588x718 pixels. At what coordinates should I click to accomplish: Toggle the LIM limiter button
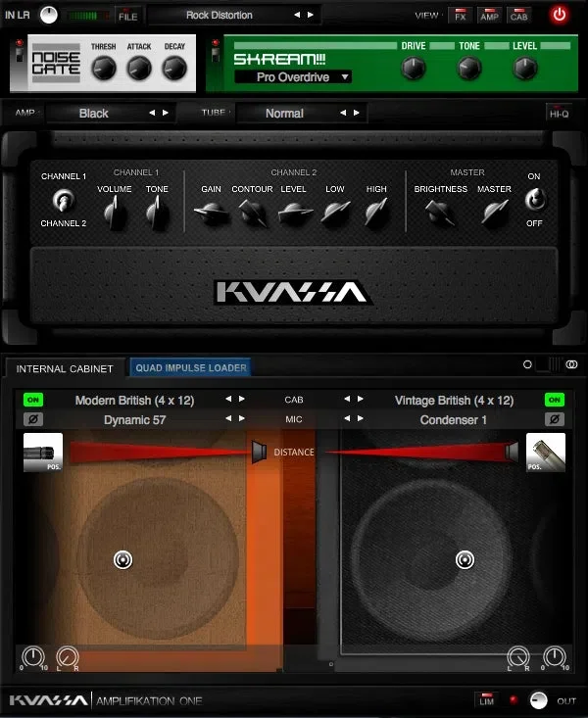pyautogui.click(x=487, y=699)
